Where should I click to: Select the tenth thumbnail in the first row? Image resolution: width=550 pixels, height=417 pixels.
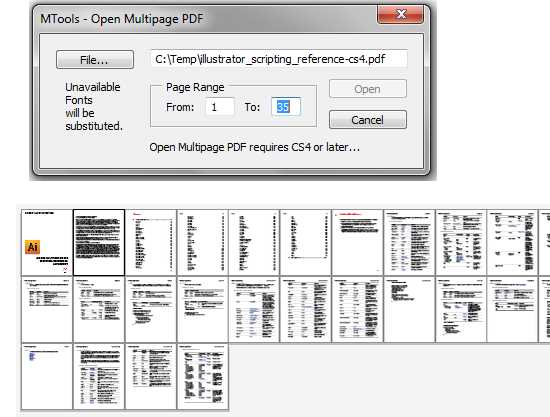[512, 242]
